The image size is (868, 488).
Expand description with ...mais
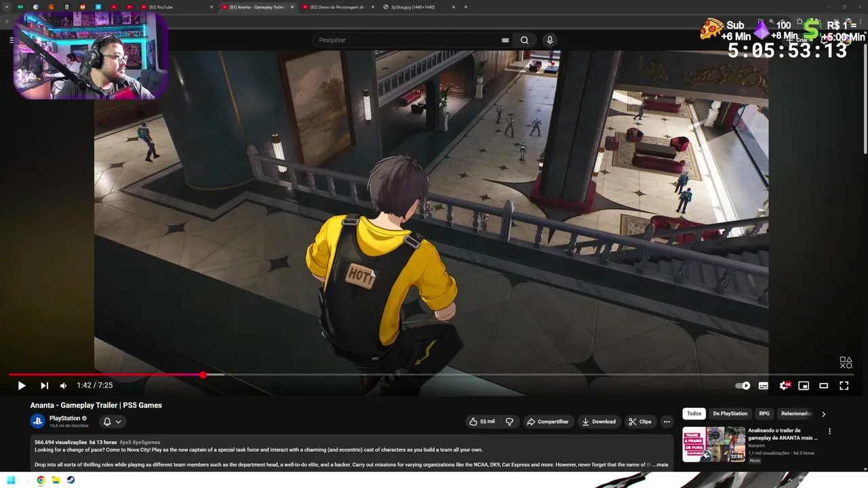click(x=660, y=465)
